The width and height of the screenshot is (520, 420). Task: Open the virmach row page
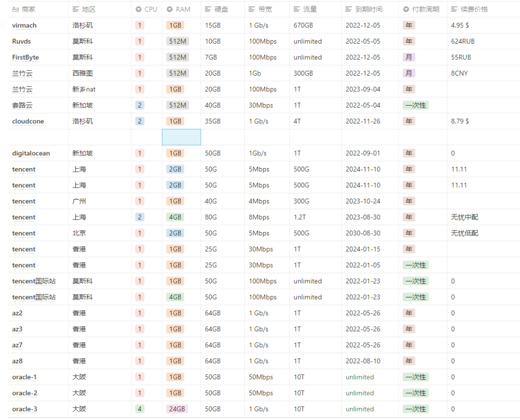[24, 25]
